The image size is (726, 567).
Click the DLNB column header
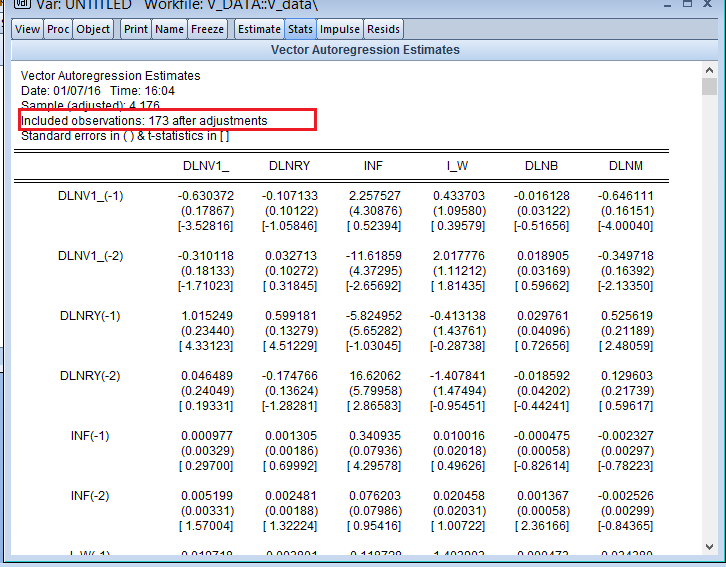pyautogui.click(x=541, y=166)
